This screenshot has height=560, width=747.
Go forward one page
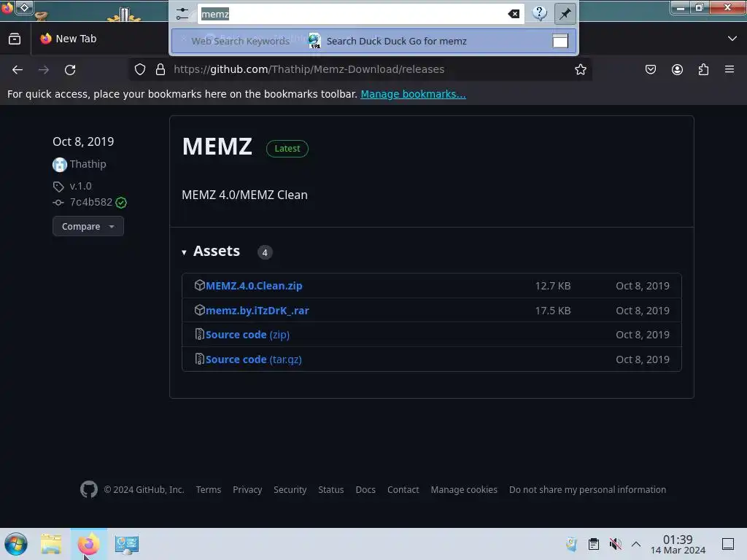tap(44, 70)
